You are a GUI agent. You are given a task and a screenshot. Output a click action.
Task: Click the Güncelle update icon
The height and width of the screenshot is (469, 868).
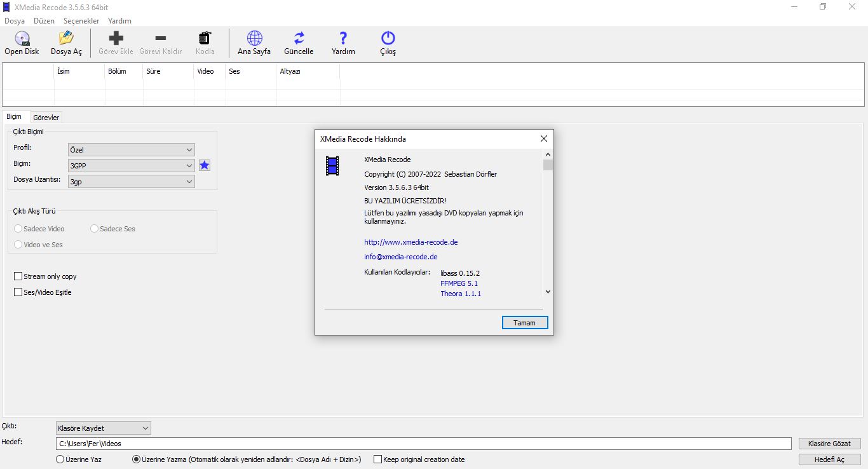[299, 39]
